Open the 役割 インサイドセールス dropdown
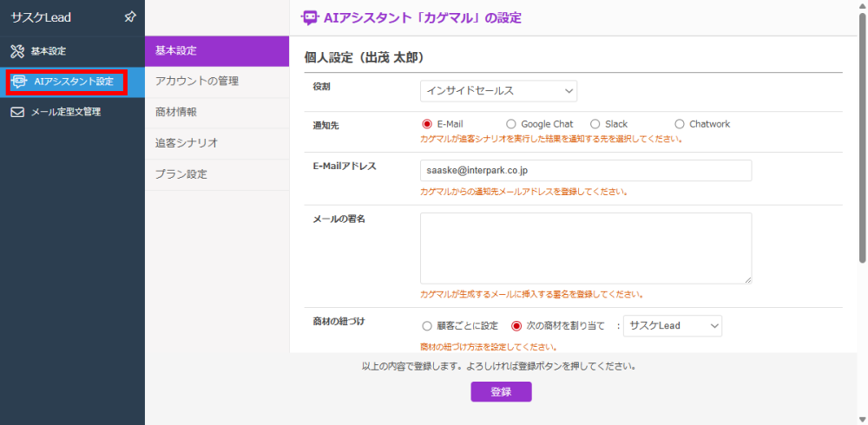 (x=498, y=91)
